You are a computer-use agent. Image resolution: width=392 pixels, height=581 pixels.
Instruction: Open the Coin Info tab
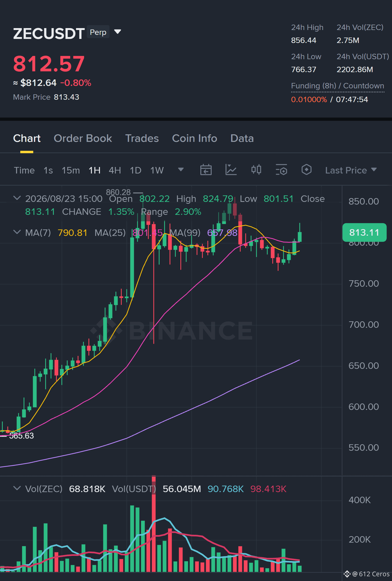(x=195, y=138)
